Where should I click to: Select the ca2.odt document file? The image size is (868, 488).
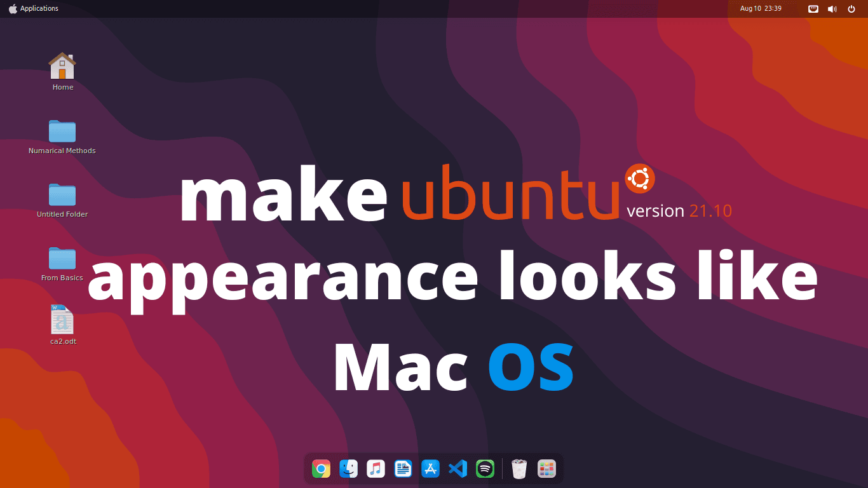[x=62, y=320]
